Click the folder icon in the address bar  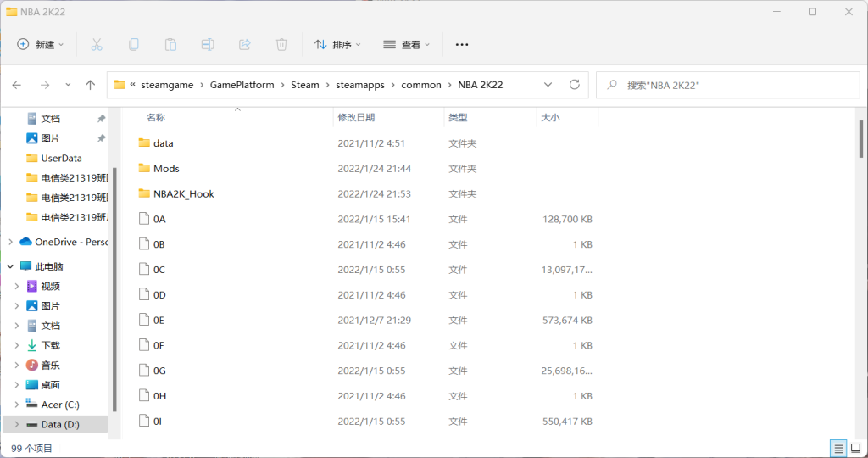coord(119,85)
